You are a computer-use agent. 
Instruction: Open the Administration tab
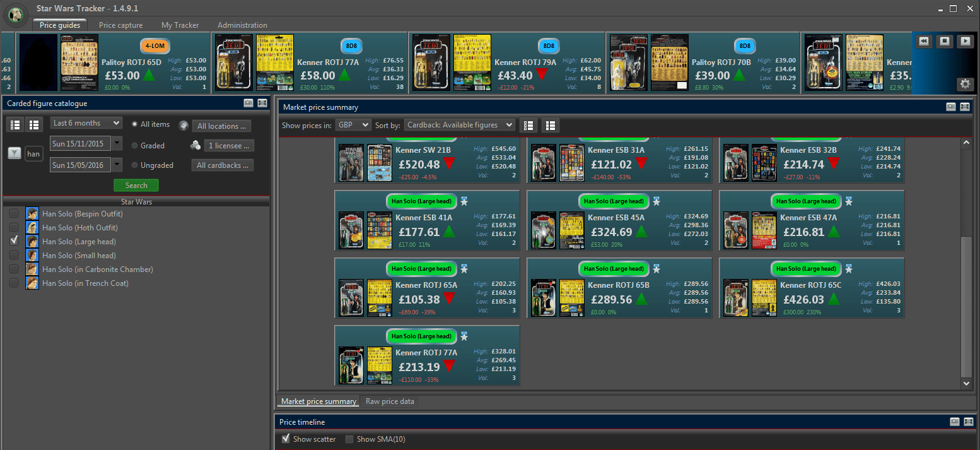tap(242, 25)
